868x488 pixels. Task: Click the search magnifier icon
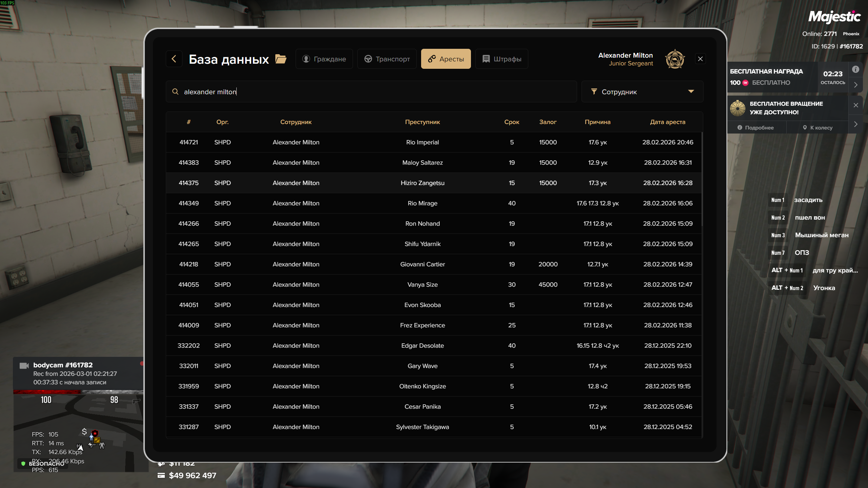pos(175,91)
